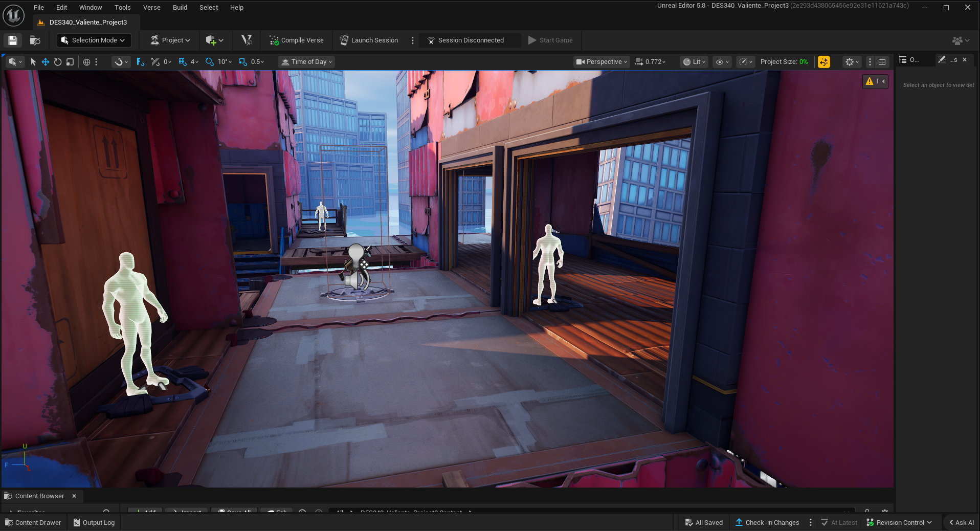Click the Verse explorer icon

247,40
